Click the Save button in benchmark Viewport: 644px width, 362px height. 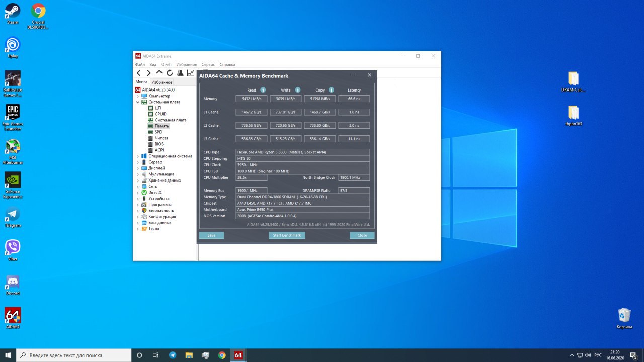[x=211, y=235]
